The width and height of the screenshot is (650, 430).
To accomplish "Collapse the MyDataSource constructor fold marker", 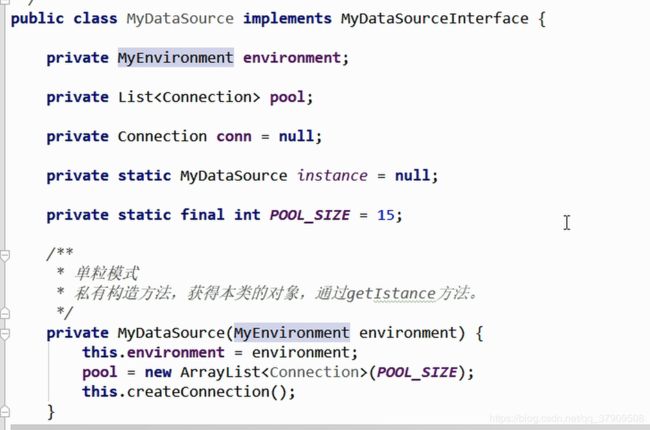I will (x=5, y=334).
